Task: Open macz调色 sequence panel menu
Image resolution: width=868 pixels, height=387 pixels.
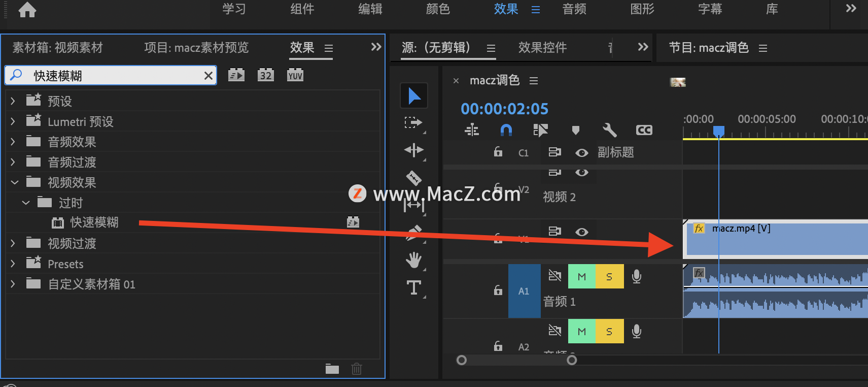Action: point(533,81)
